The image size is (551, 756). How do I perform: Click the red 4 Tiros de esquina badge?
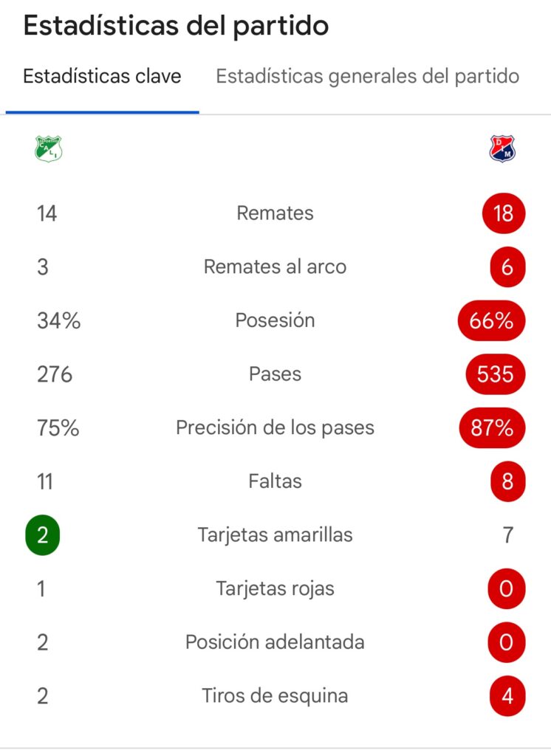click(x=507, y=696)
